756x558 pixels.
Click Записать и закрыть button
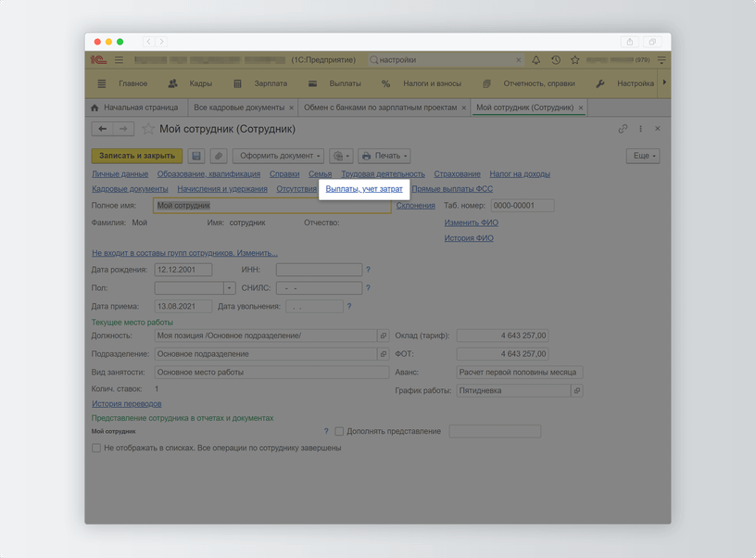coord(137,156)
